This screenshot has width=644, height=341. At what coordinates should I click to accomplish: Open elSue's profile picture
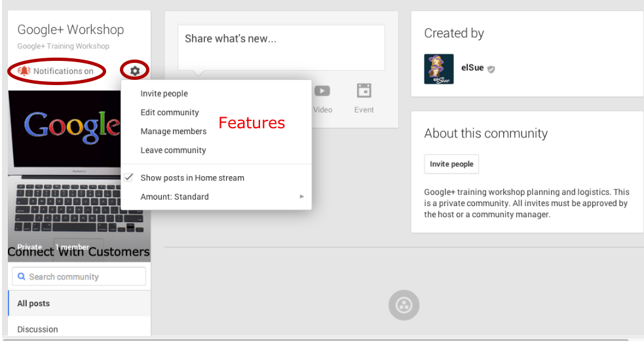coord(439,69)
